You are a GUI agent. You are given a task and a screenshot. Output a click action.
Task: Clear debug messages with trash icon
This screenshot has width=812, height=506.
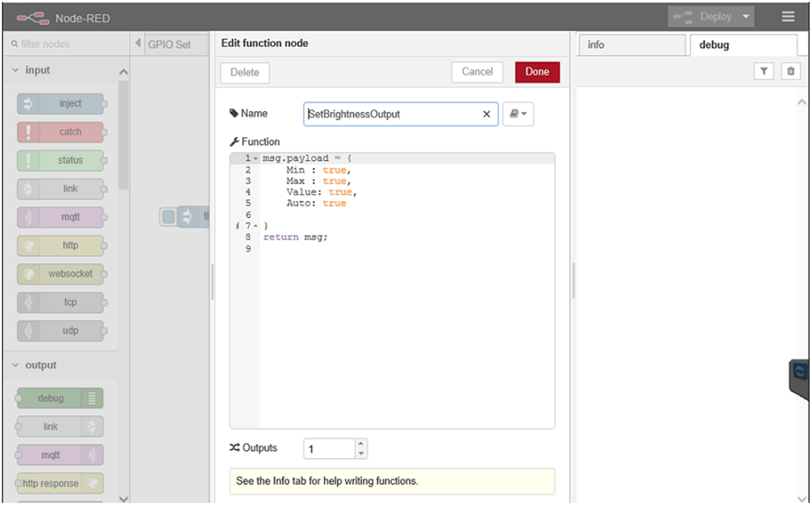791,71
